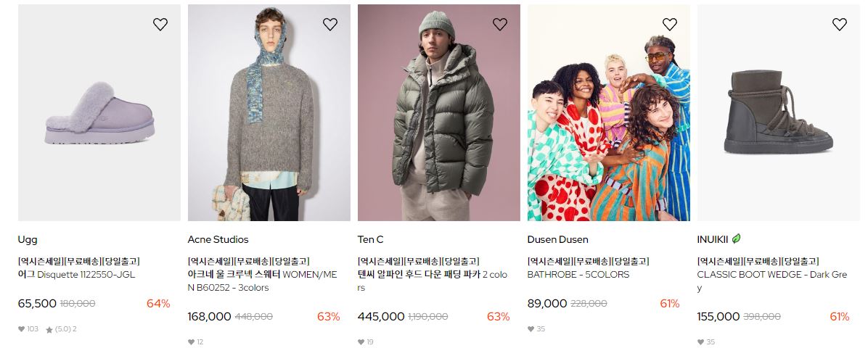The height and width of the screenshot is (348, 868).
Task: View the Acne Studios sweater photo
Action: tap(269, 113)
